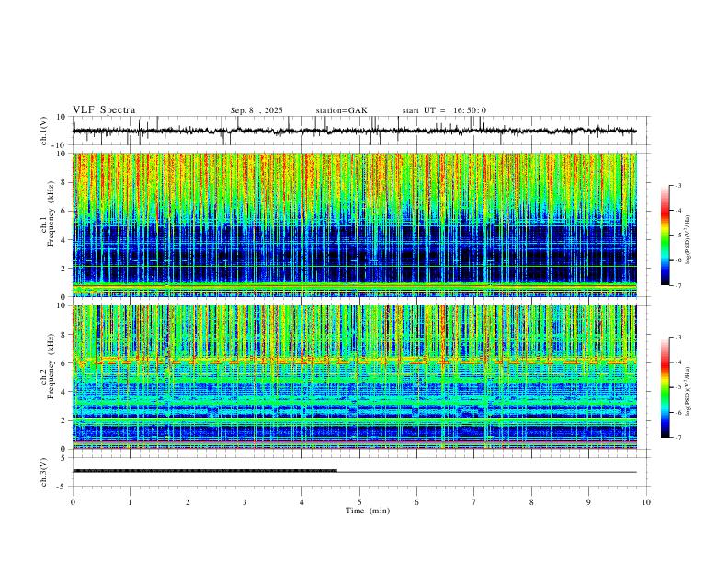The height and width of the screenshot is (563, 728).
Task: Click time axis tick label "7"
Action: pyautogui.click(x=474, y=502)
